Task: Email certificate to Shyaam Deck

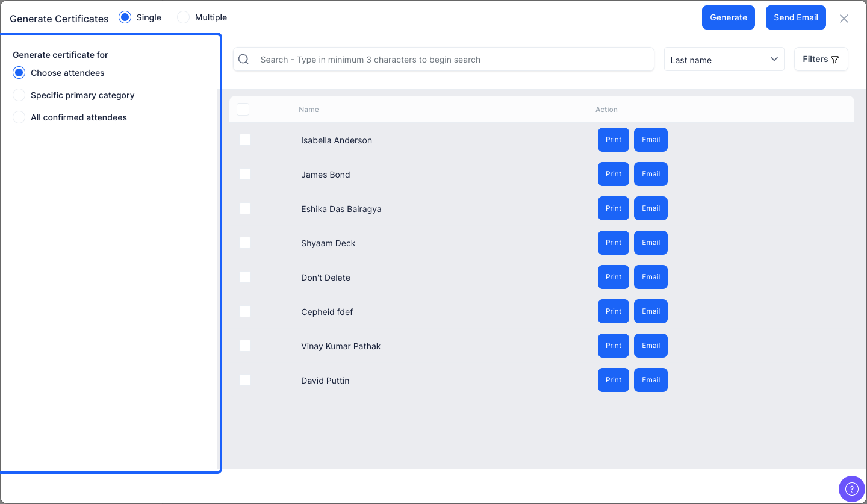Action: 651,243
